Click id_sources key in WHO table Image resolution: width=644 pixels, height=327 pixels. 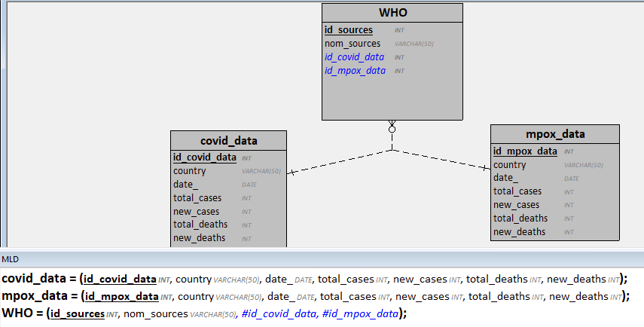click(x=348, y=30)
